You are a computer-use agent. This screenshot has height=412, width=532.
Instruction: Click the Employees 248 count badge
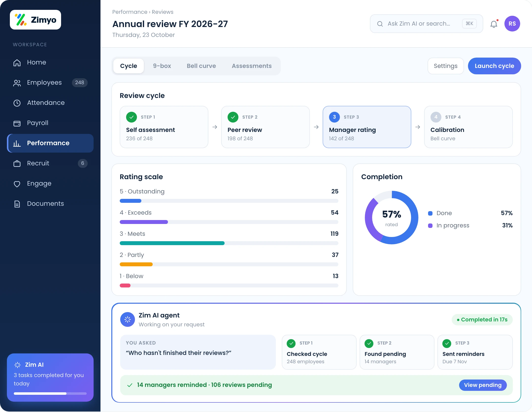80,82
